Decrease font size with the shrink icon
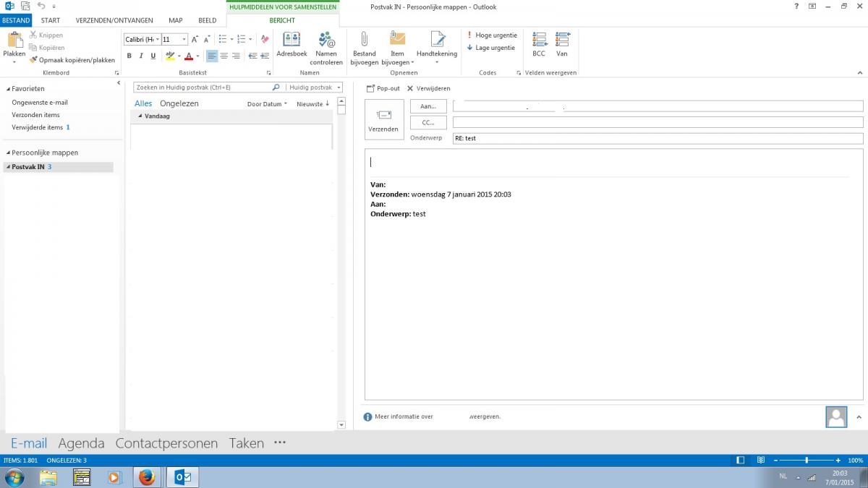 click(x=207, y=39)
